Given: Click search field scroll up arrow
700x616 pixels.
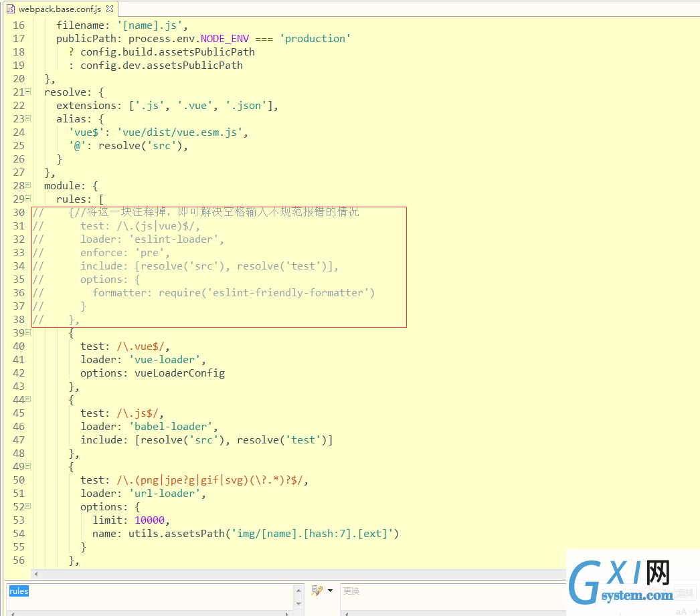Looking at the screenshot, I should coord(298,591).
